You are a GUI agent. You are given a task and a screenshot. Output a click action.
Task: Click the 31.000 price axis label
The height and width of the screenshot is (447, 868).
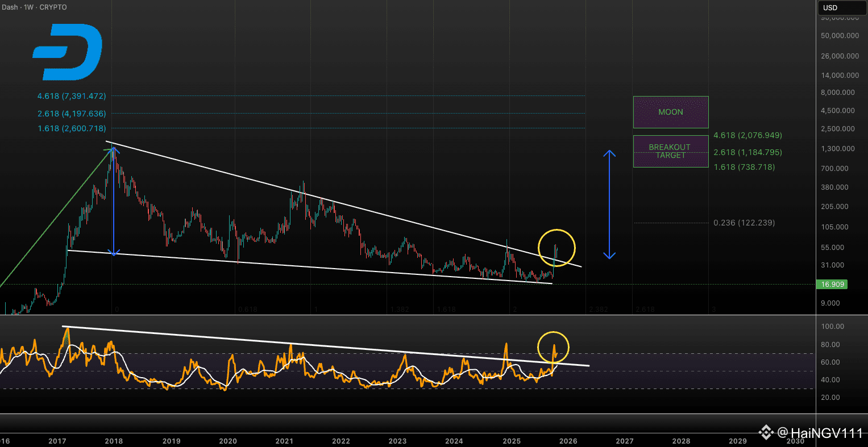[833, 265]
